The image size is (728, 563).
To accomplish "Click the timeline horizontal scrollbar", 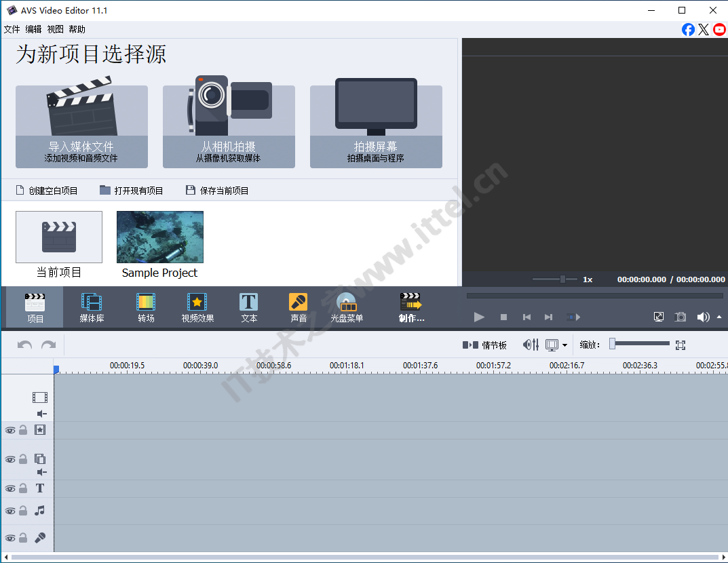I will coord(364,557).
